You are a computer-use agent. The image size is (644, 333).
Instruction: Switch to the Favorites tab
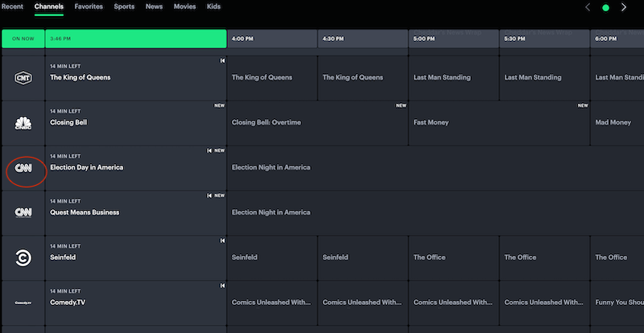[x=89, y=6]
